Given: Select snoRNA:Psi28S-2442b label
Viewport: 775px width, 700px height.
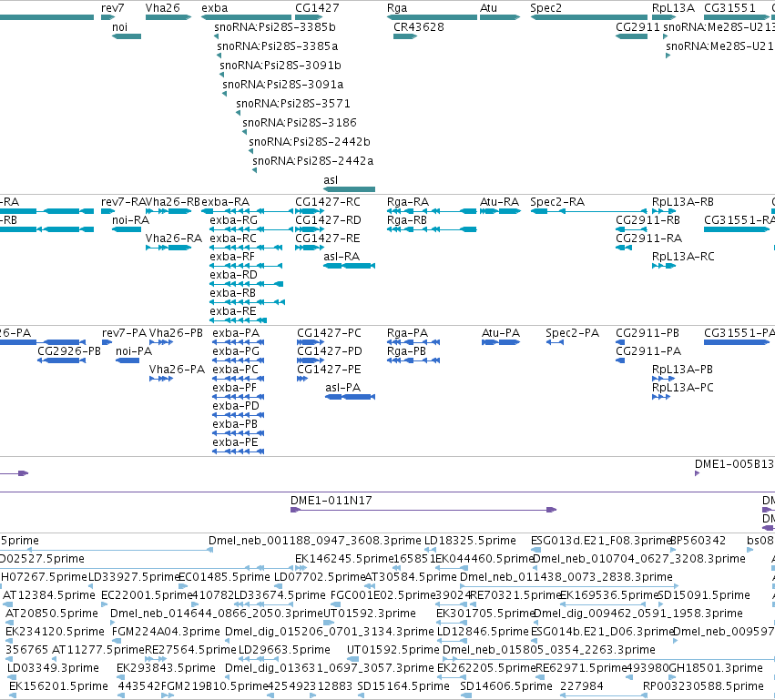Looking at the screenshot, I should tap(310, 141).
